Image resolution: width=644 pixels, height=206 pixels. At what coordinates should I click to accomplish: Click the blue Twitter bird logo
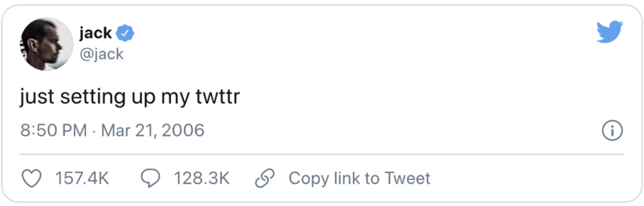click(610, 32)
